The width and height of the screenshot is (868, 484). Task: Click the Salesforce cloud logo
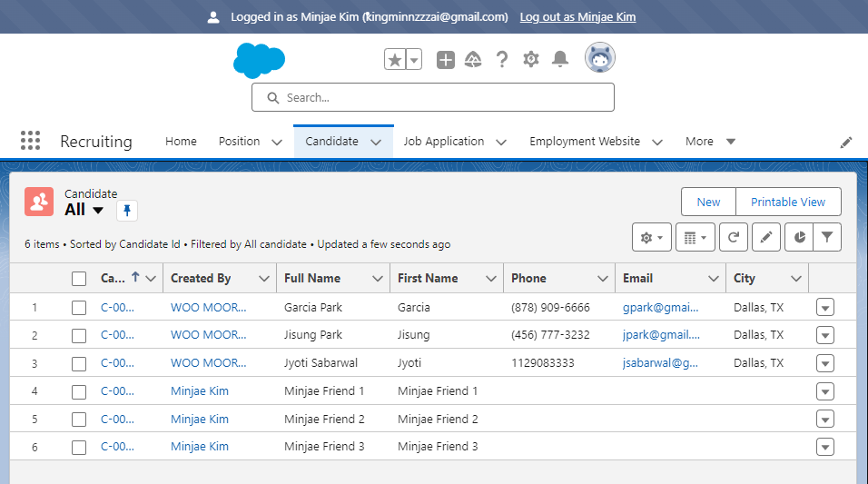tap(259, 60)
